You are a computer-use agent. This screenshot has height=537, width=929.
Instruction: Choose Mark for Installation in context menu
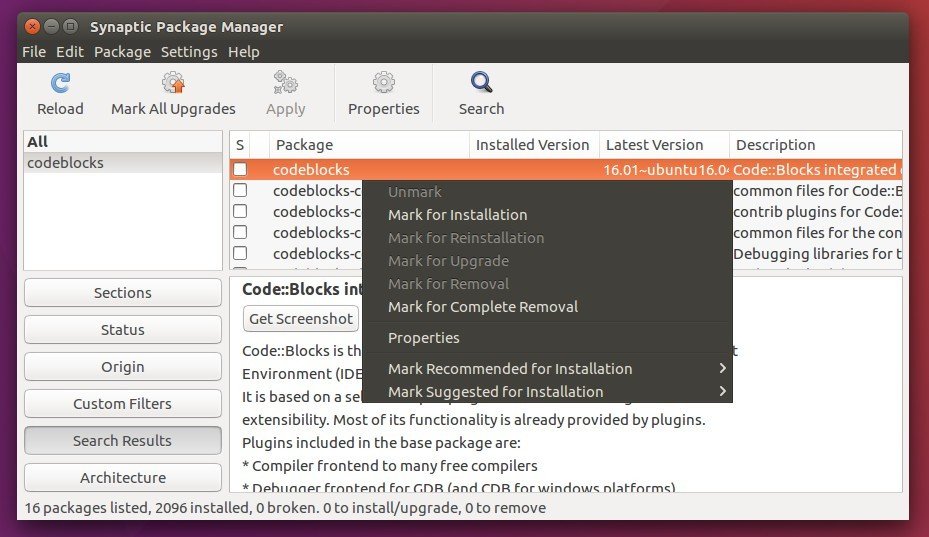547,215
